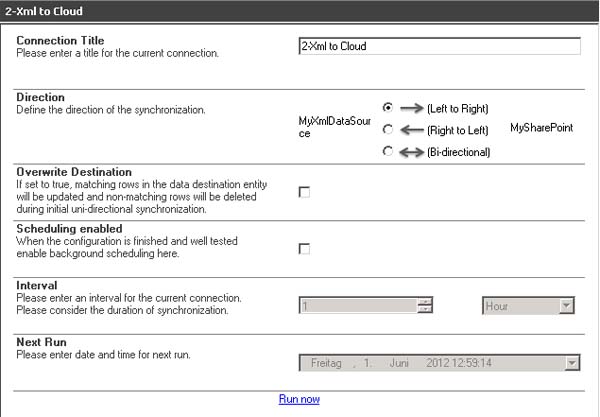This screenshot has width=600, height=417.
Task: Select the month Juni in Next Run
Action: pos(399,364)
